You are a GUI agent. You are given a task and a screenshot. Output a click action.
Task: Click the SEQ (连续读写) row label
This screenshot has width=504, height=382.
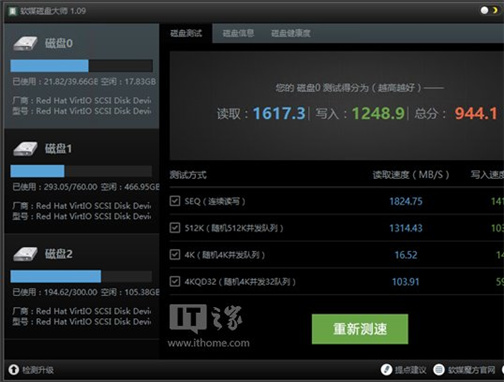coord(215,201)
